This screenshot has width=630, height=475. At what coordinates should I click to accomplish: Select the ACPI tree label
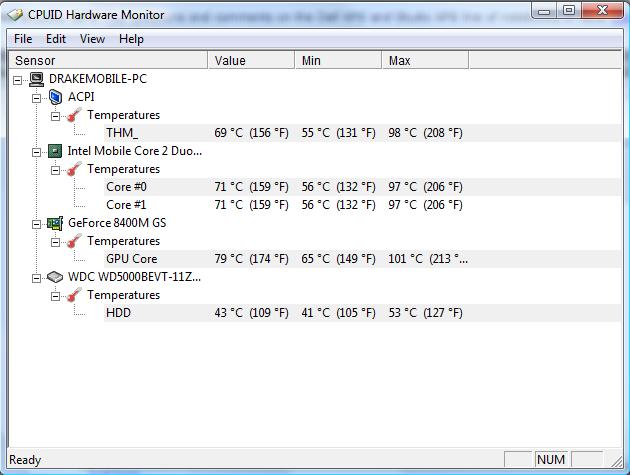tap(81, 97)
